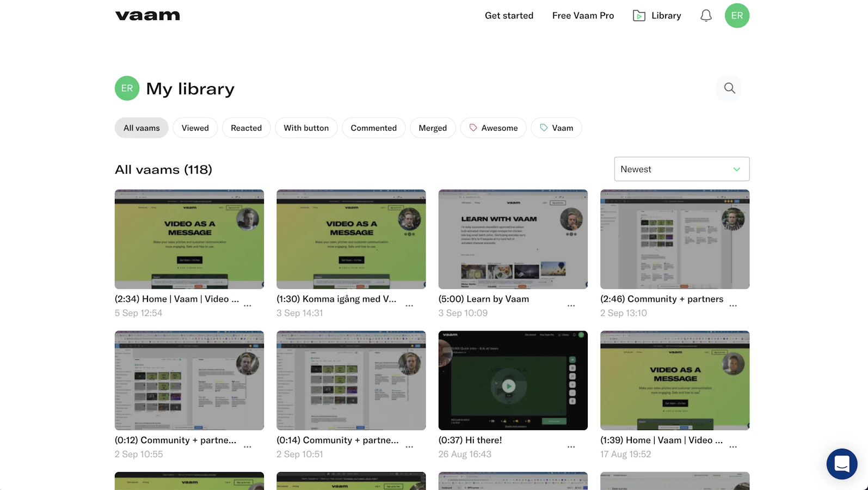Open thumbnail of 17 Aug 19:52 video
Viewport: 868px width, 490px height.
click(x=675, y=380)
